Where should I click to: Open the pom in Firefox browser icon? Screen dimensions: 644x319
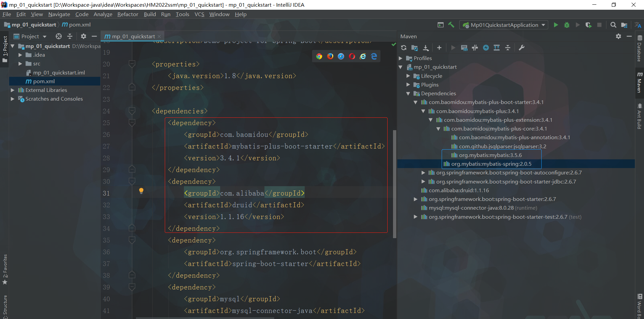330,56
